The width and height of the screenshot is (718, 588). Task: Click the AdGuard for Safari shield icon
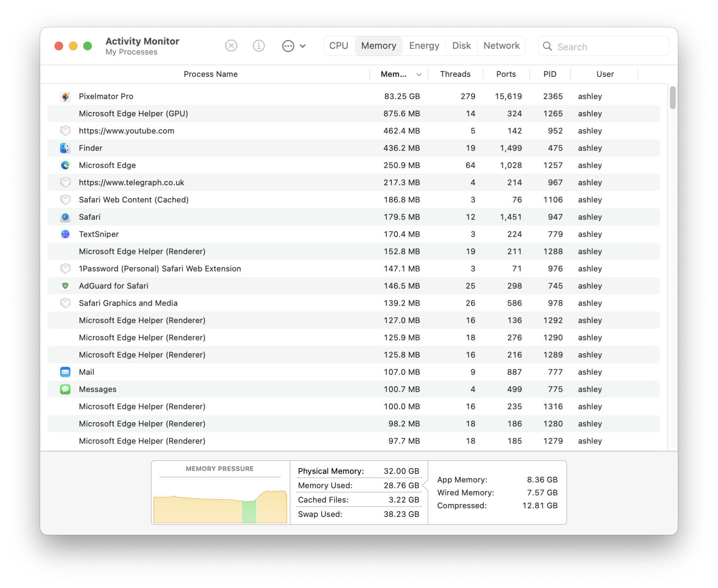(x=65, y=286)
